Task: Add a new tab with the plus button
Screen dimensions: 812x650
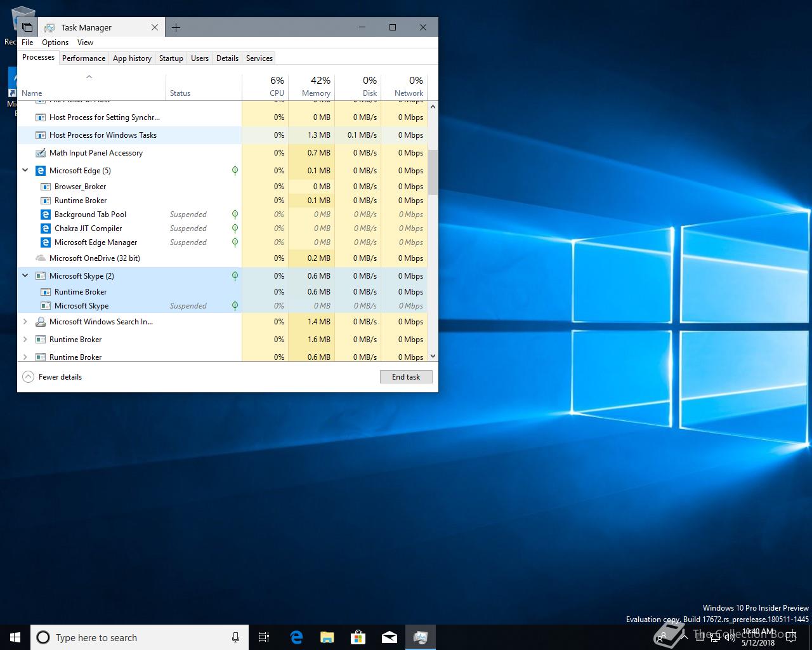Action: click(x=176, y=27)
